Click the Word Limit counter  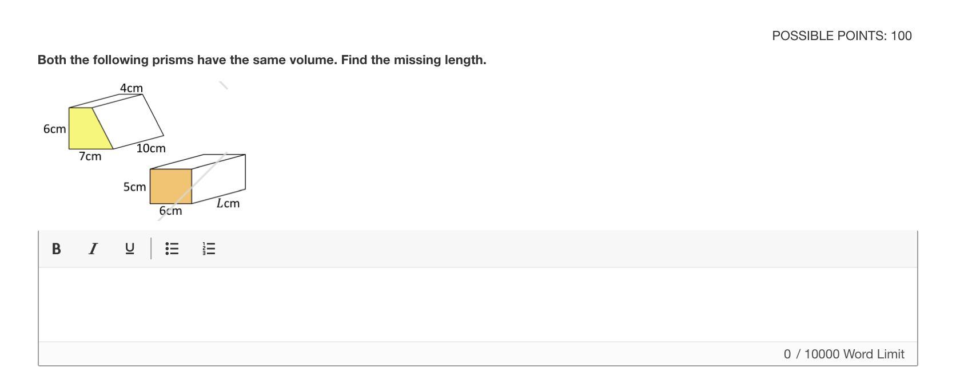coord(843,354)
